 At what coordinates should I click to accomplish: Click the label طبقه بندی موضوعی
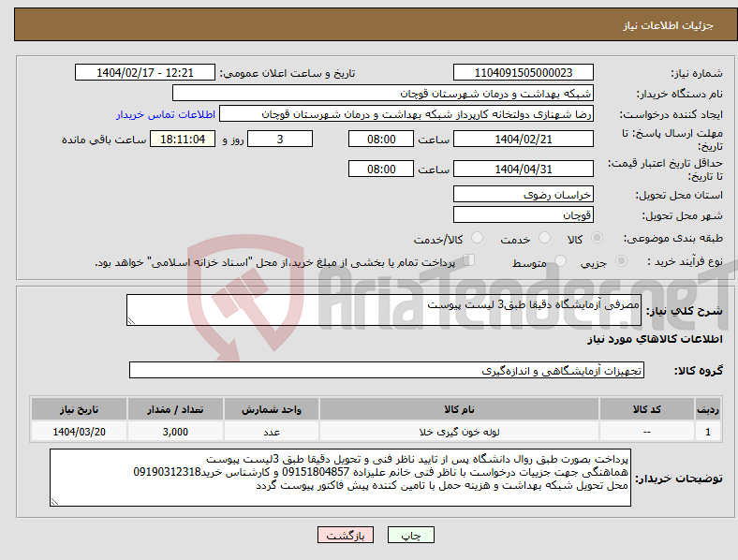pyautogui.click(x=673, y=238)
